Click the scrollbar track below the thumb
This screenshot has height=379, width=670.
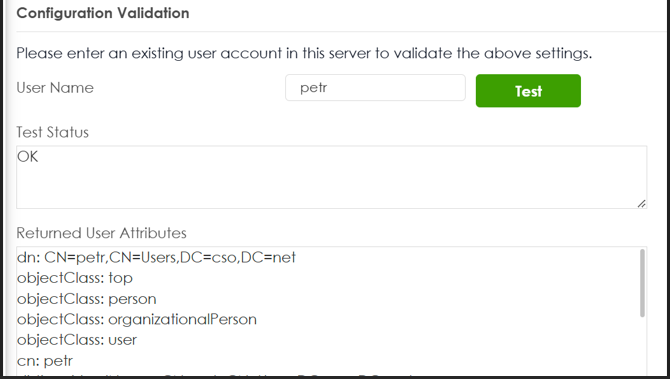click(642, 346)
